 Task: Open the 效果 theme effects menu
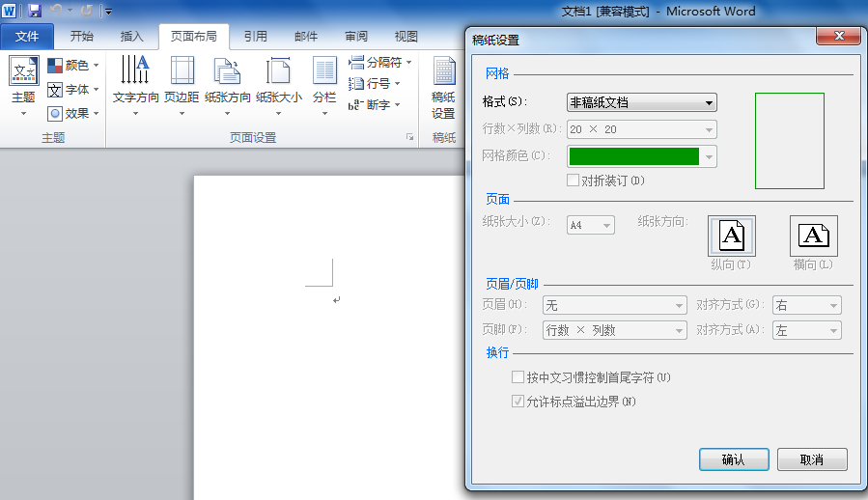coord(73,114)
